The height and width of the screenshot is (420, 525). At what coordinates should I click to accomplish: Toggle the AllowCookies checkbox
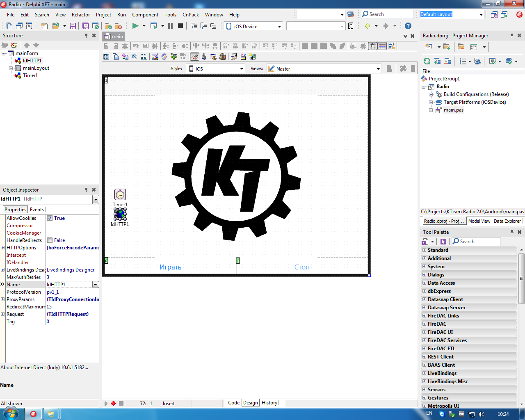click(50, 218)
